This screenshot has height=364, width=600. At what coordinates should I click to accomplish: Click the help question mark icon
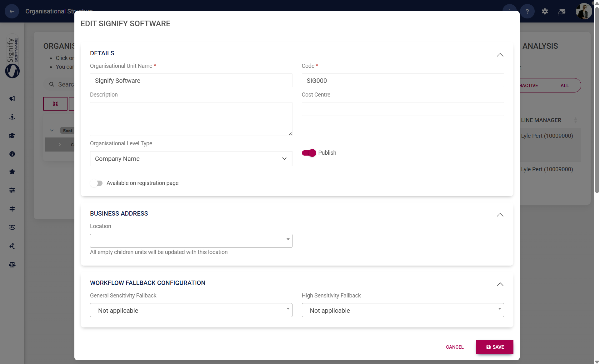click(x=527, y=12)
